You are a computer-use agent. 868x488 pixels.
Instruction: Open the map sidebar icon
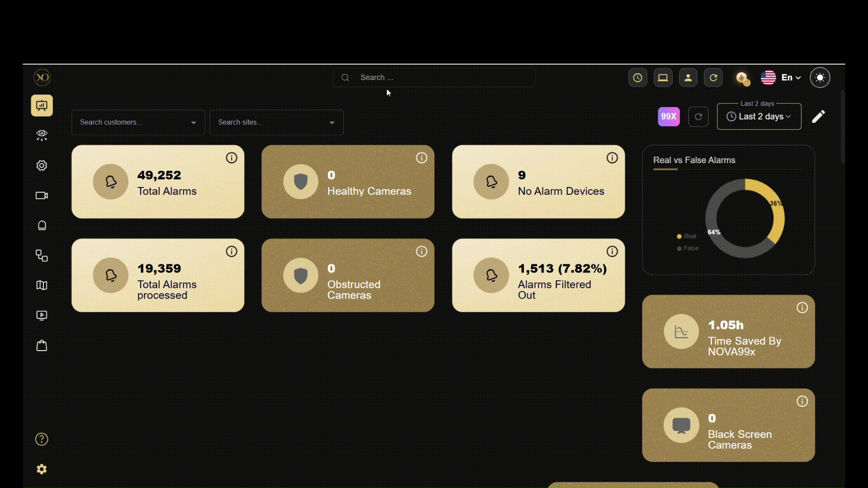[42, 286]
